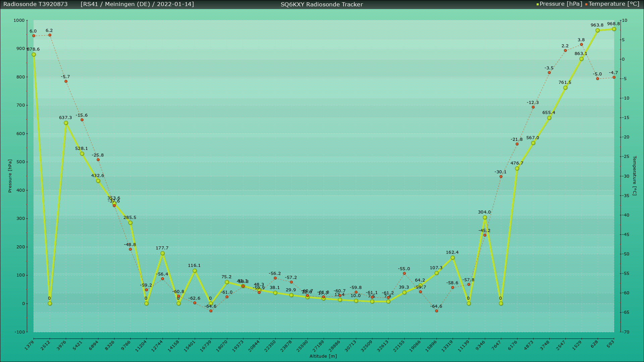The height and width of the screenshot is (362, 644).
Task: Click the 6.0 temperature data point
Action: 34,36
